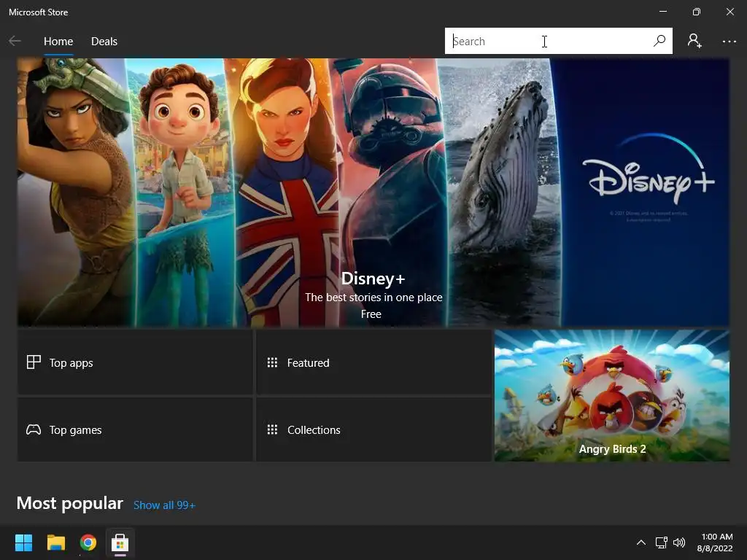Click the Top games controller icon
The image size is (747, 560).
click(34, 429)
